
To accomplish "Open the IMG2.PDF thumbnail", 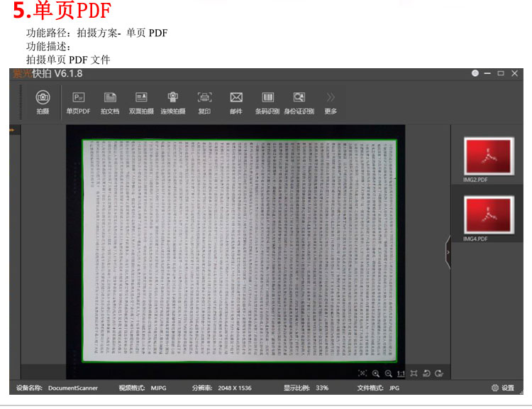I will click(x=488, y=156).
